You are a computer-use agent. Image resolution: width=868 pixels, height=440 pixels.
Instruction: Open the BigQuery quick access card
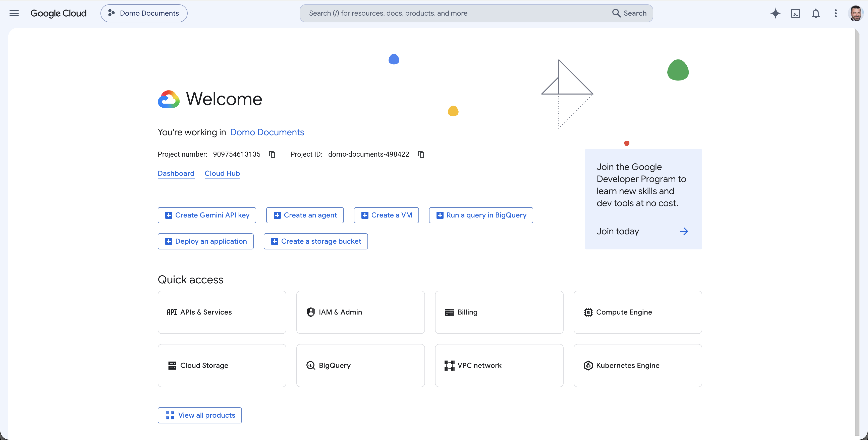pyautogui.click(x=361, y=365)
